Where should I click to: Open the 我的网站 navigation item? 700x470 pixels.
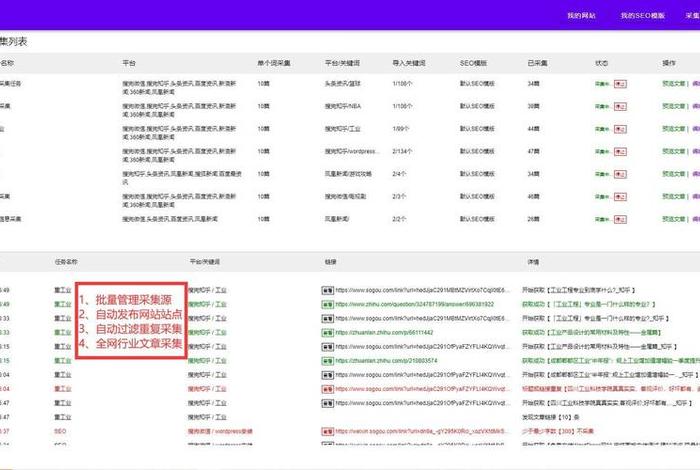point(581,16)
